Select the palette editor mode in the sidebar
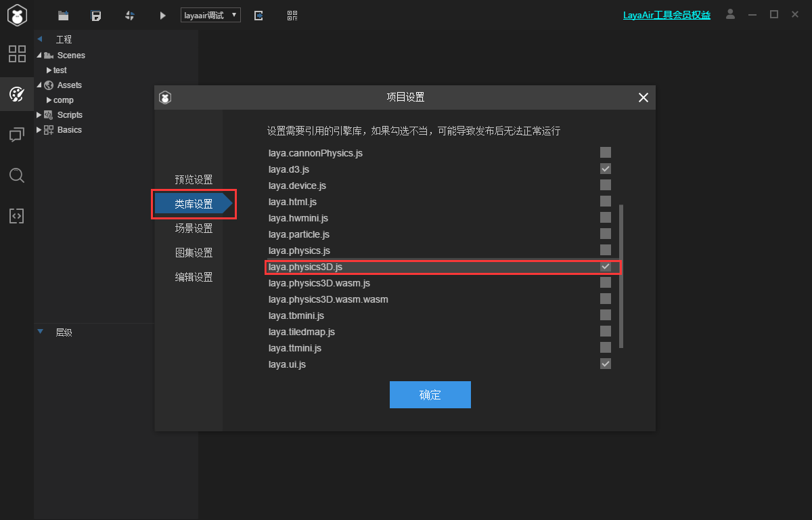 (x=17, y=94)
